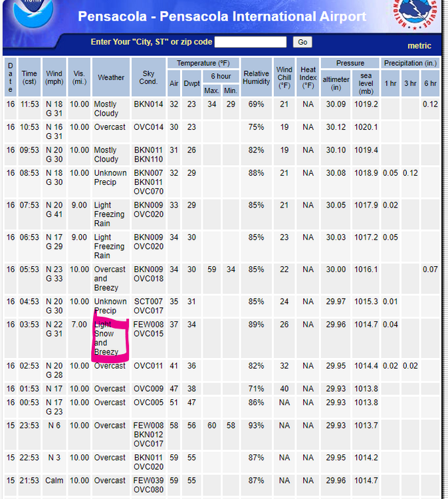Select the Sky Cond. column header
The height and width of the screenshot is (499, 448).
148,77
